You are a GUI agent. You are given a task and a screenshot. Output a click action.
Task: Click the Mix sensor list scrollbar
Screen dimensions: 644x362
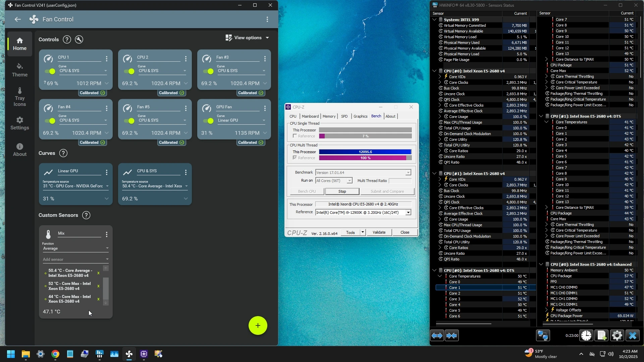[106, 288]
